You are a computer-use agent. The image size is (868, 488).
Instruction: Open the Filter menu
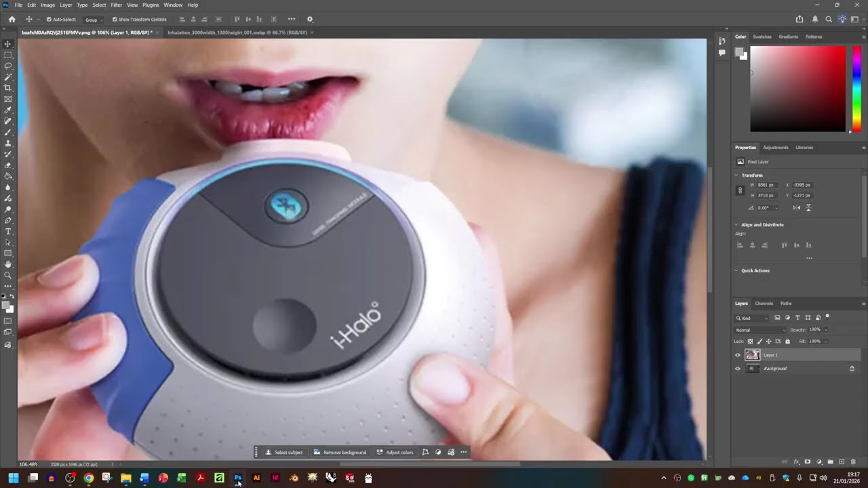click(x=116, y=5)
